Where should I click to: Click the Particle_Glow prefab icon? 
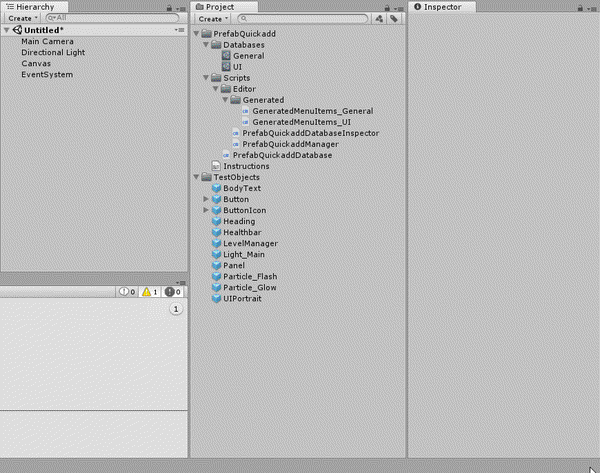(x=217, y=288)
